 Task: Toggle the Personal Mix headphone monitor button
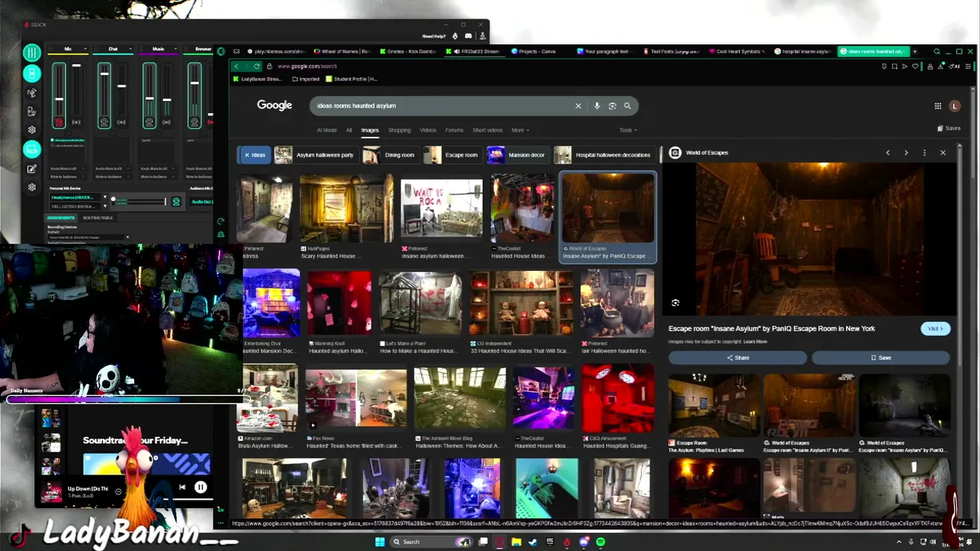coord(176,202)
